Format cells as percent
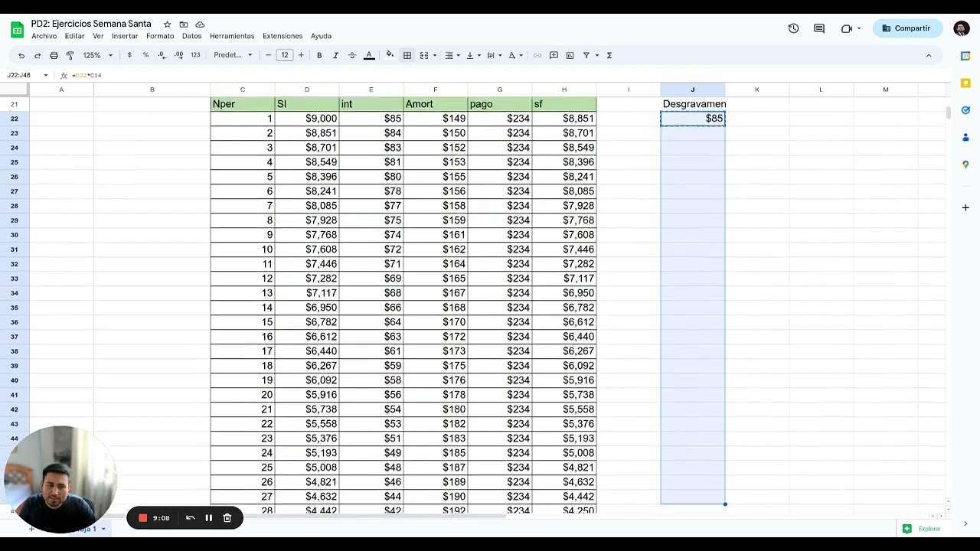980x551 pixels. tap(145, 55)
